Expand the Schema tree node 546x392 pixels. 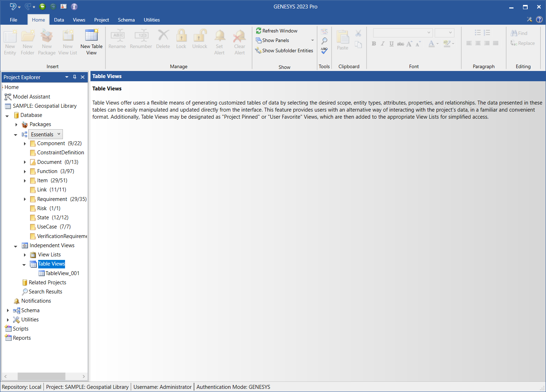pyautogui.click(x=8, y=310)
